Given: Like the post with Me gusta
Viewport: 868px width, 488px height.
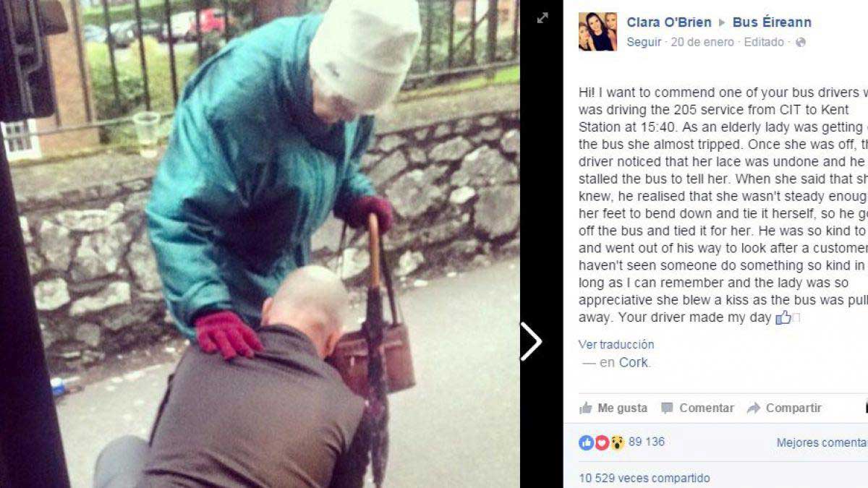Looking at the screenshot, I should (x=613, y=408).
